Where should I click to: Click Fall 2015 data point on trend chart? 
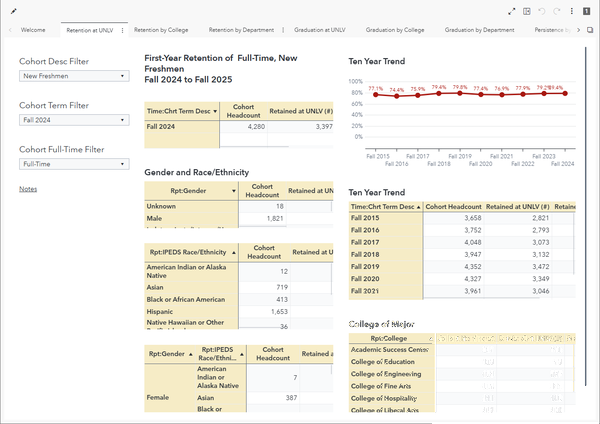[376, 95]
